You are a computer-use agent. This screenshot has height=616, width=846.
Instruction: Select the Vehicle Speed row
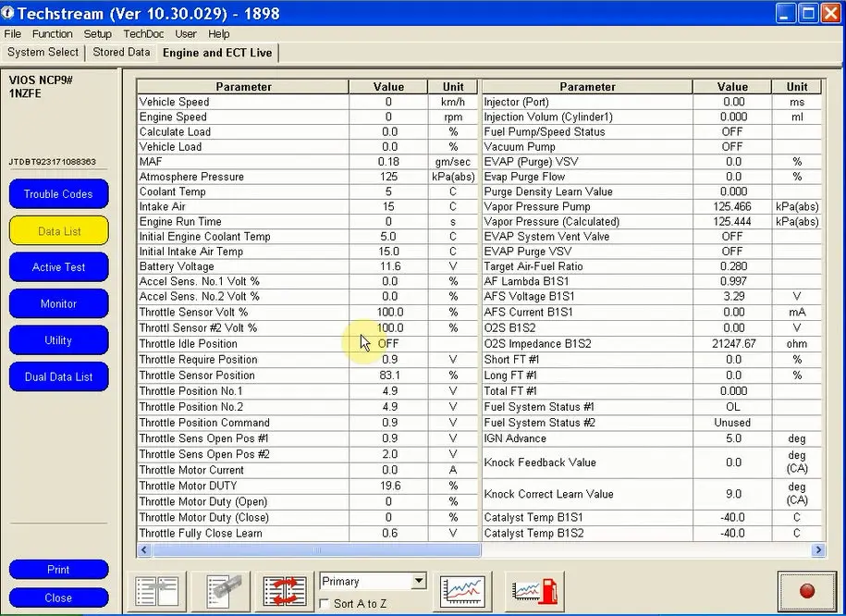coord(308,102)
